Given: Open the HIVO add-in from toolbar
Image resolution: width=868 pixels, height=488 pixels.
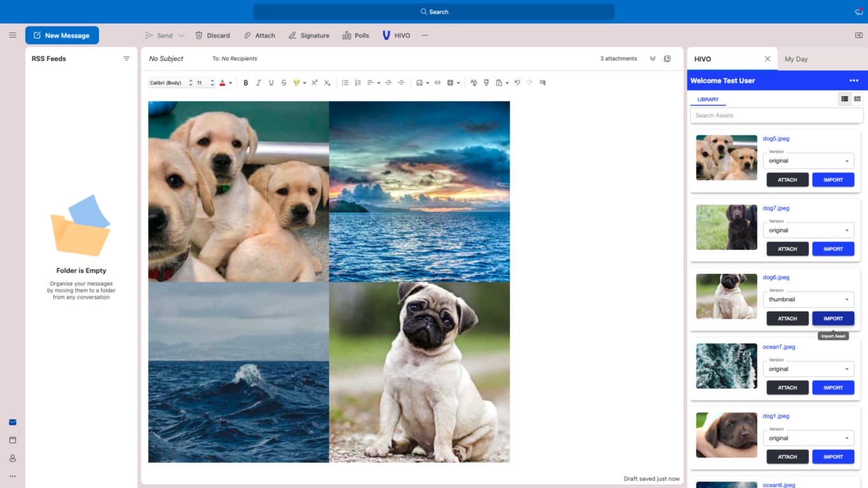Looking at the screenshot, I should [x=396, y=36].
